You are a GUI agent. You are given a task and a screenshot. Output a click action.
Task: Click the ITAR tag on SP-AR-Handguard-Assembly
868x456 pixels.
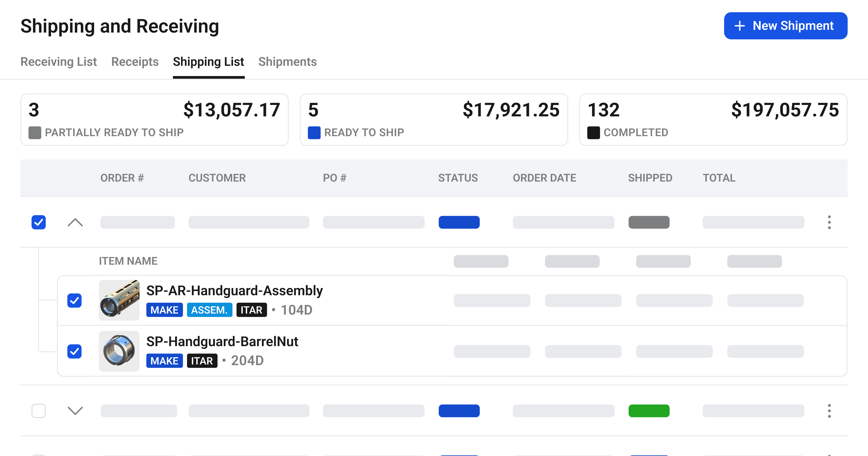[x=251, y=310]
